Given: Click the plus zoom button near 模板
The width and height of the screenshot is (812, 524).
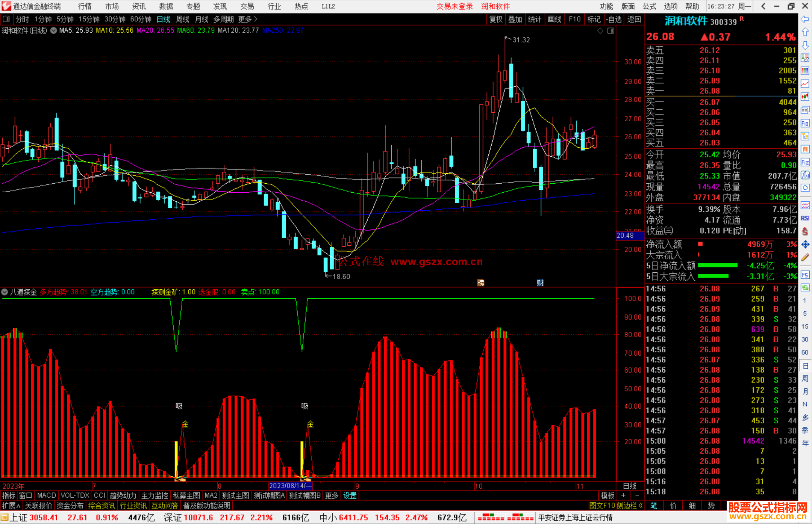Looking at the screenshot, I should tap(623, 495).
